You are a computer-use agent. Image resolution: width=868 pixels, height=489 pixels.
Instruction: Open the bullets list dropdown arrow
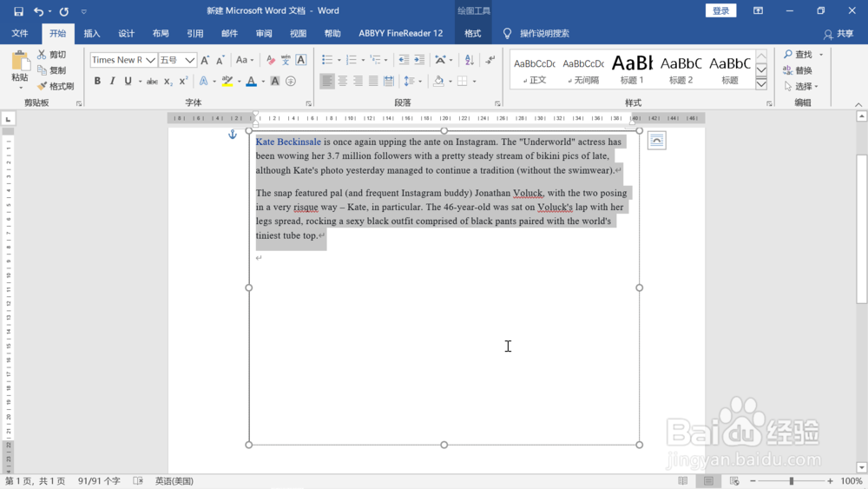[339, 60]
